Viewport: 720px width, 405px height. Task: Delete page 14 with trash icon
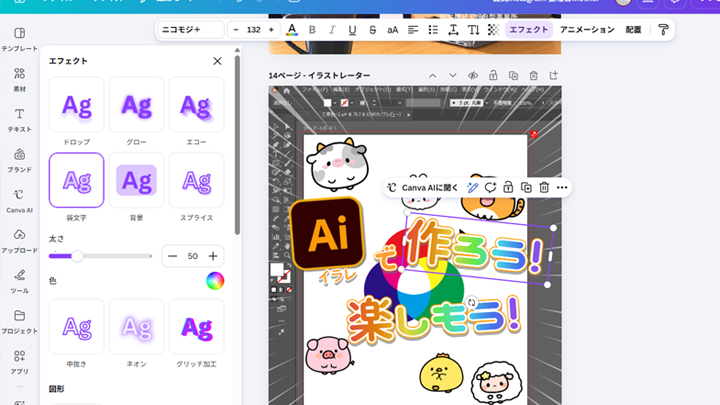point(533,75)
